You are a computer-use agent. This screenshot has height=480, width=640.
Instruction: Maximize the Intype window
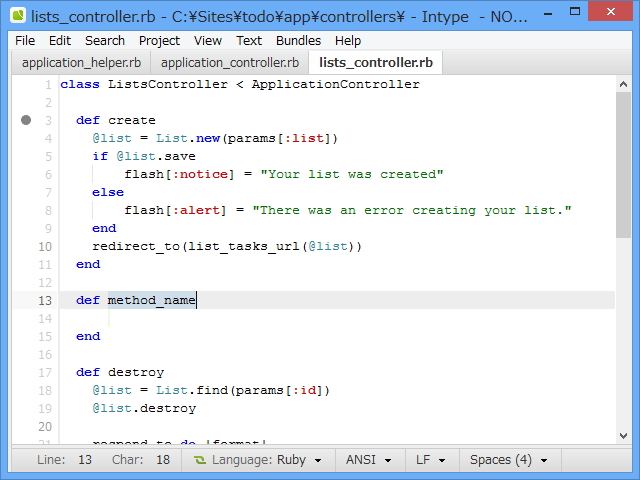(575, 12)
